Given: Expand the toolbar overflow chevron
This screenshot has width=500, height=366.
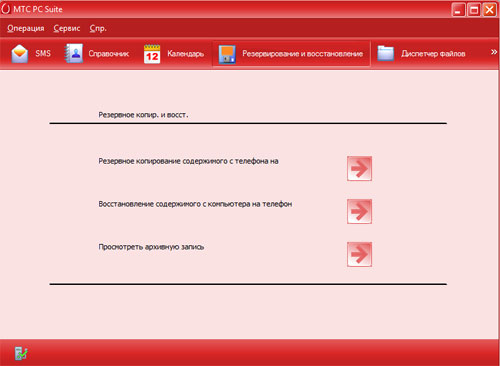Looking at the screenshot, I should [494, 52].
